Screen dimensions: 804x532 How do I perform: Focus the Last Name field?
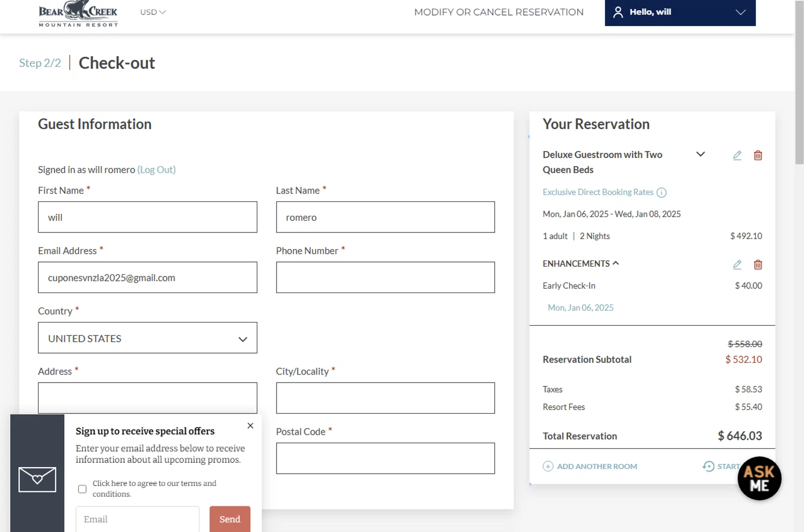[x=385, y=217]
